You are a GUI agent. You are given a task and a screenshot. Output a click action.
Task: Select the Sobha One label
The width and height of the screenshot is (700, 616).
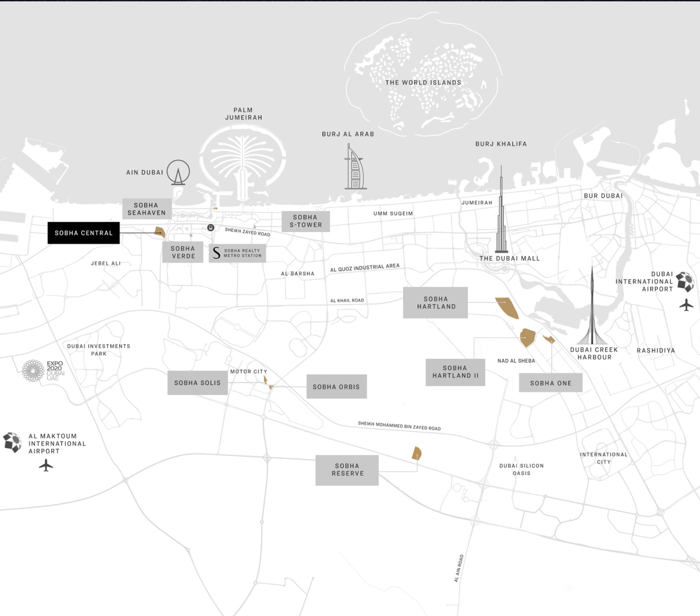tap(550, 383)
